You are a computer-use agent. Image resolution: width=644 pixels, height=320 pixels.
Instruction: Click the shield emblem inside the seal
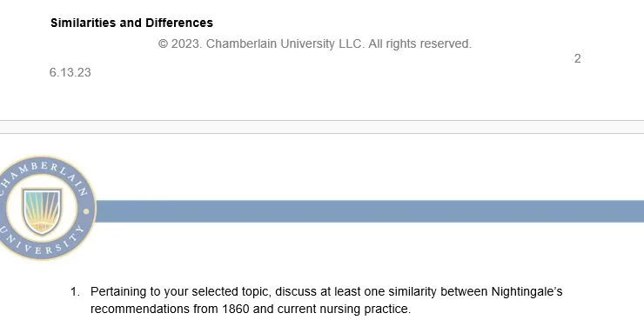(x=42, y=211)
